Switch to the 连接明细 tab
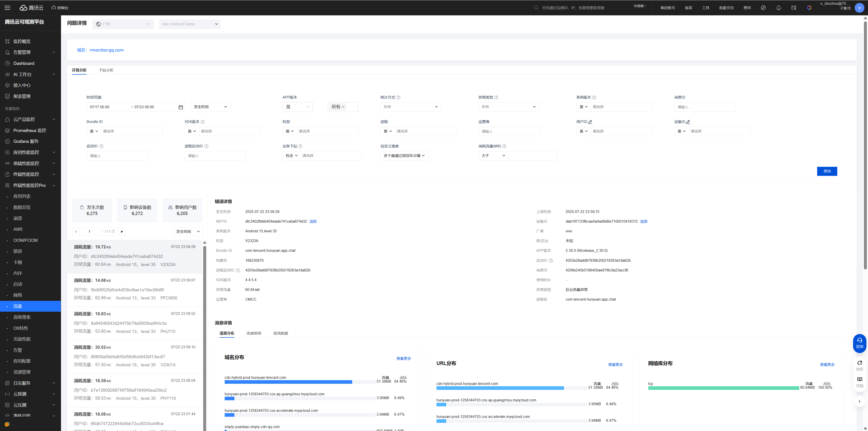Screen dimensions: 868x431 pos(253,333)
